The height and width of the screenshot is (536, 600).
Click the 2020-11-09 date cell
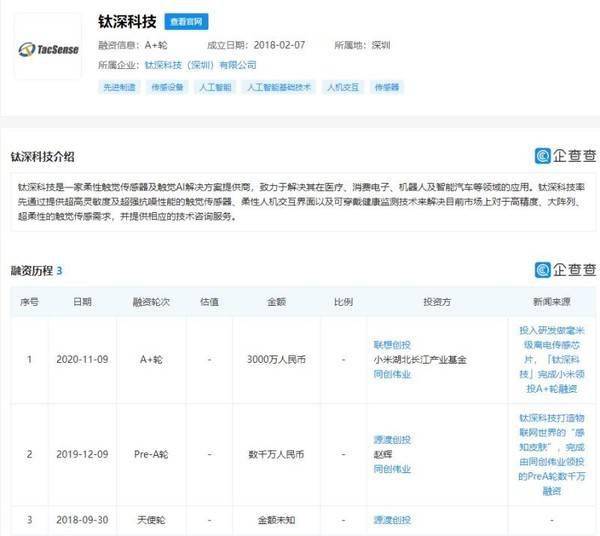82,359
